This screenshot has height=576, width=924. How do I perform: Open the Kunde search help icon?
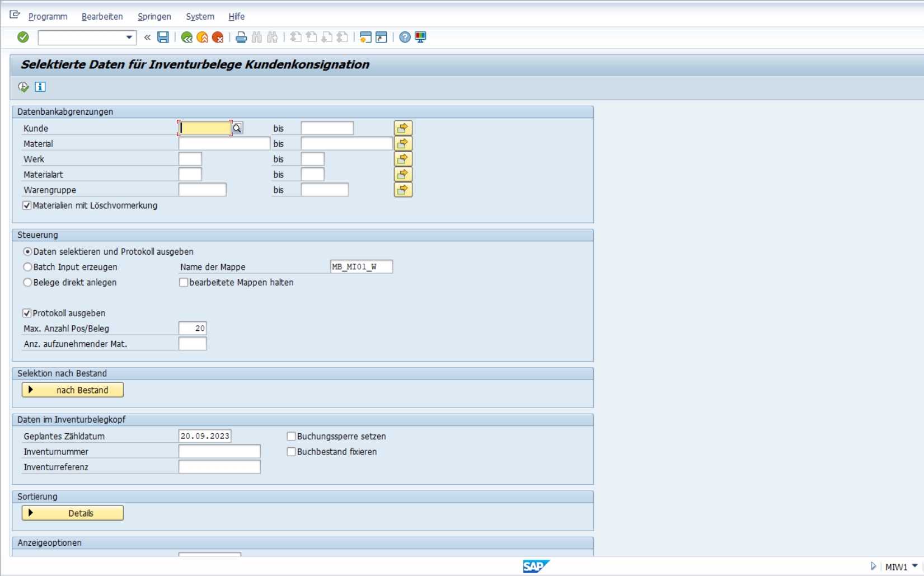tap(237, 128)
